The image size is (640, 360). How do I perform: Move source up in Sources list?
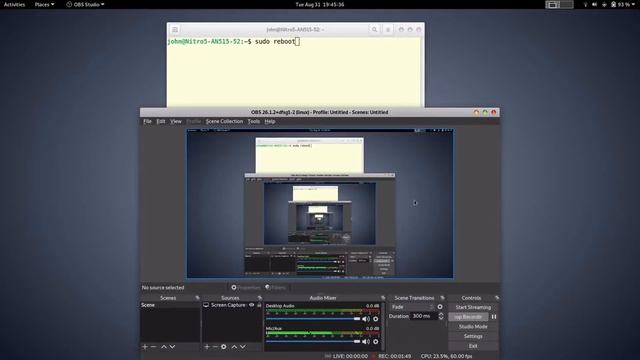[234, 347]
